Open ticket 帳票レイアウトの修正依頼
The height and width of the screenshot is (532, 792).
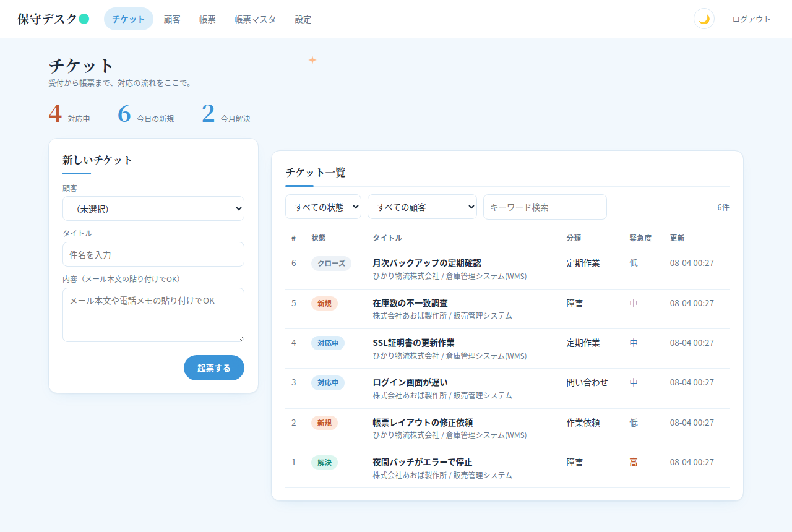click(x=423, y=423)
